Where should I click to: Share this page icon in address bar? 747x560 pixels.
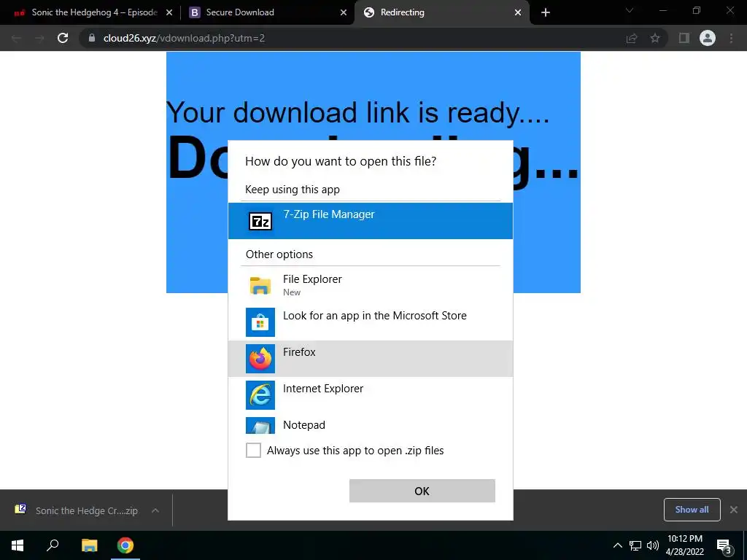pyautogui.click(x=632, y=38)
